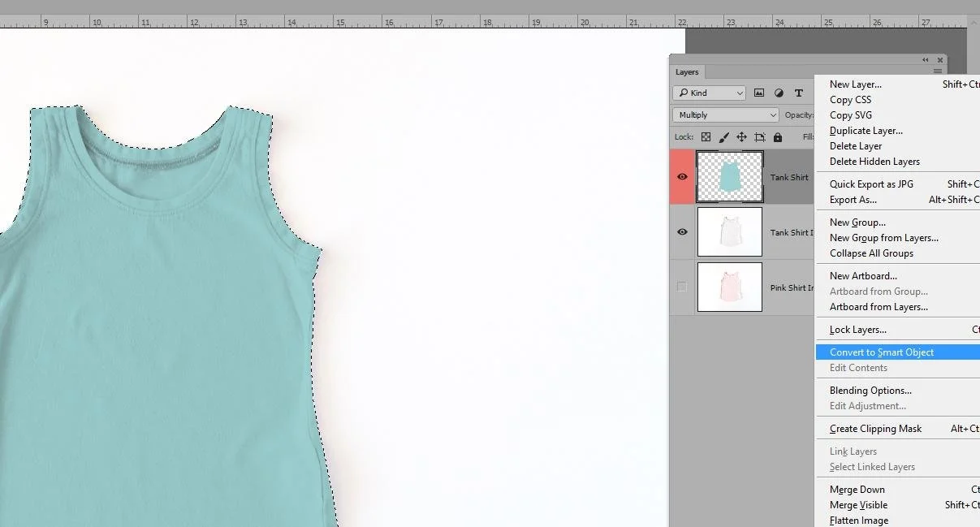Screen dimensions: 980x527
Task: Choose Blending Options... menu item
Action: tap(870, 391)
